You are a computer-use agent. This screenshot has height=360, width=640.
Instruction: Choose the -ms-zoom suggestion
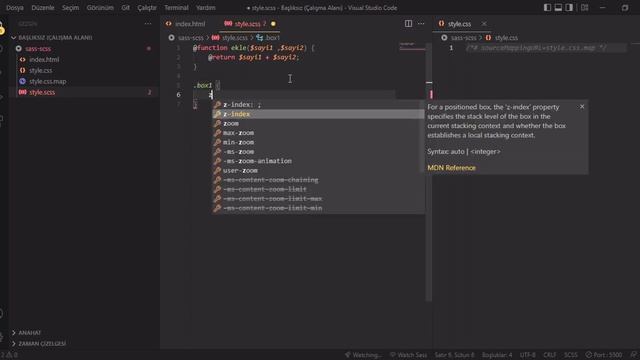[318, 151]
